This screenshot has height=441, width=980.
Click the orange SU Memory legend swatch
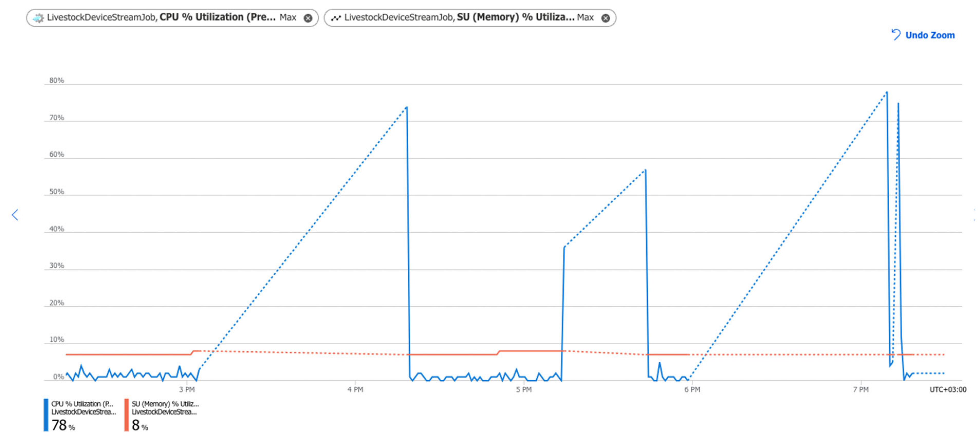[x=126, y=415]
